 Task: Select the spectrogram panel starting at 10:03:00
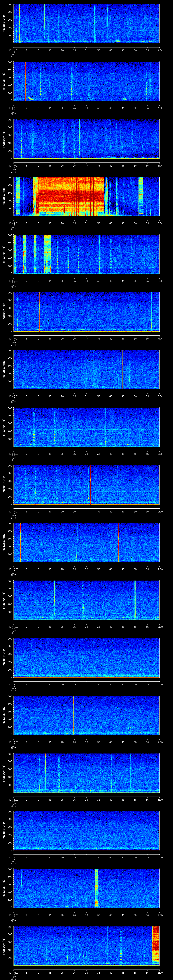[x=87, y=139]
